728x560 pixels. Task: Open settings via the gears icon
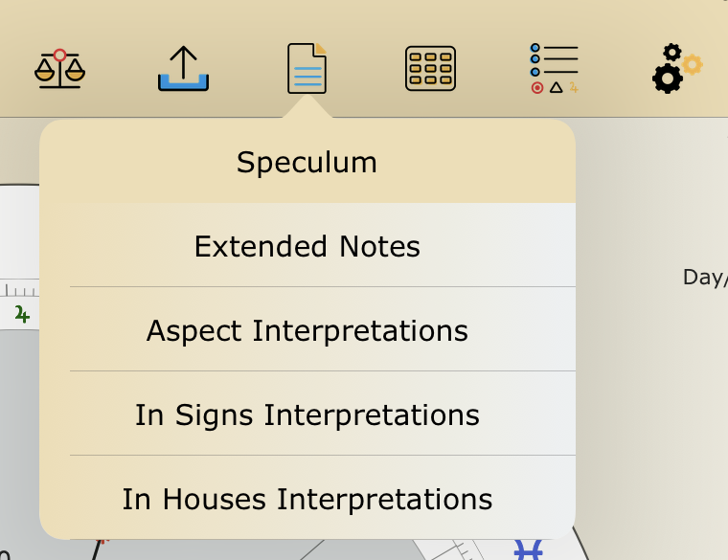point(676,69)
